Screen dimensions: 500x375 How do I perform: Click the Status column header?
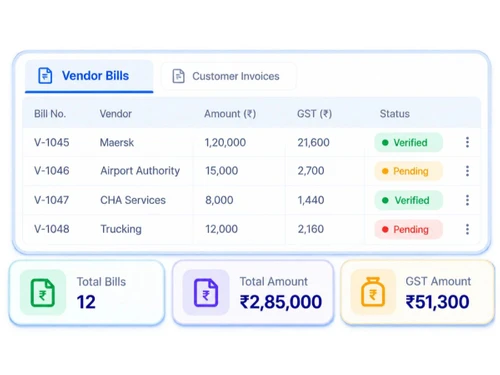395,114
